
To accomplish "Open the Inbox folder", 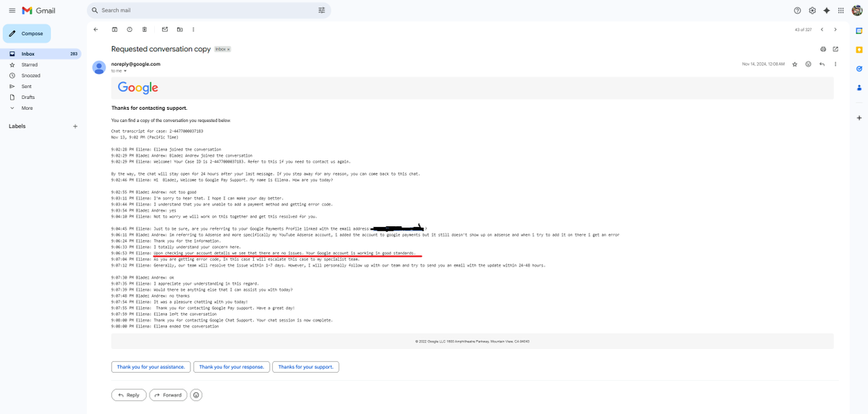I will pos(41,53).
